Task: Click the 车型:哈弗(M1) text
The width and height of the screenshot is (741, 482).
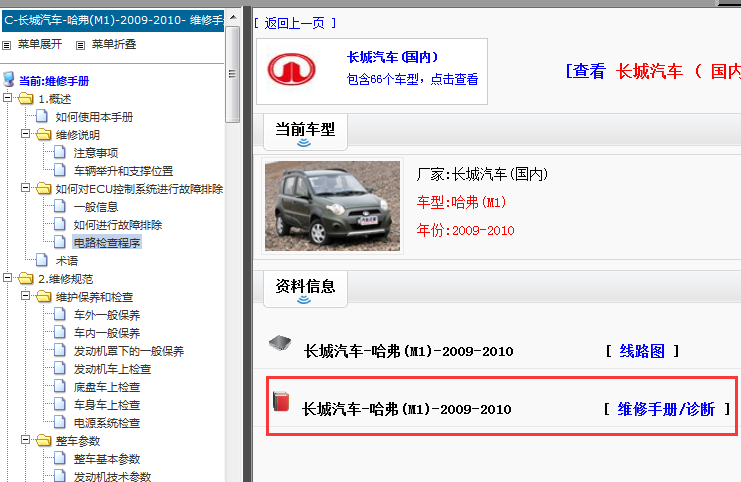Action: pos(461,203)
